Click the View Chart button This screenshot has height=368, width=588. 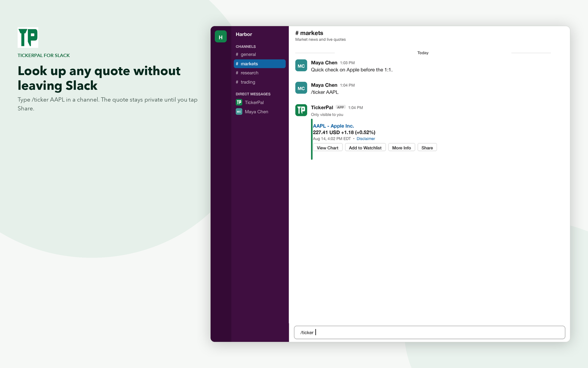327,148
